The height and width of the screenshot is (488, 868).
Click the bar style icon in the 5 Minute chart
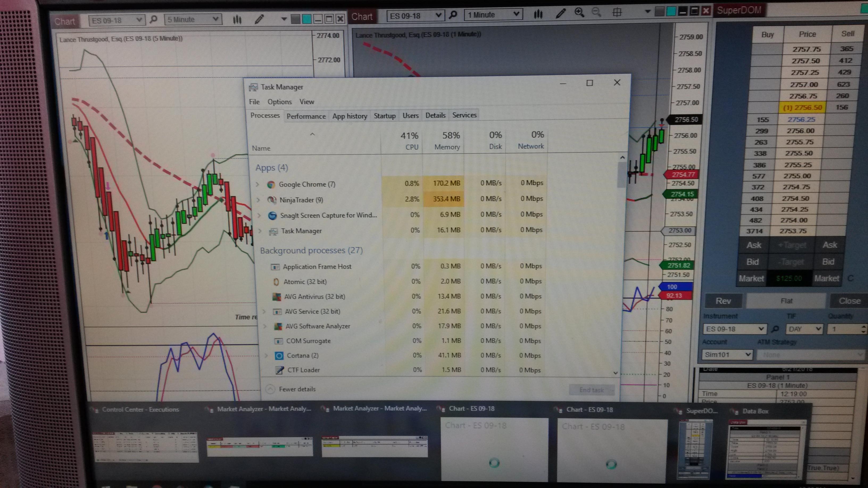pyautogui.click(x=237, y=19)
